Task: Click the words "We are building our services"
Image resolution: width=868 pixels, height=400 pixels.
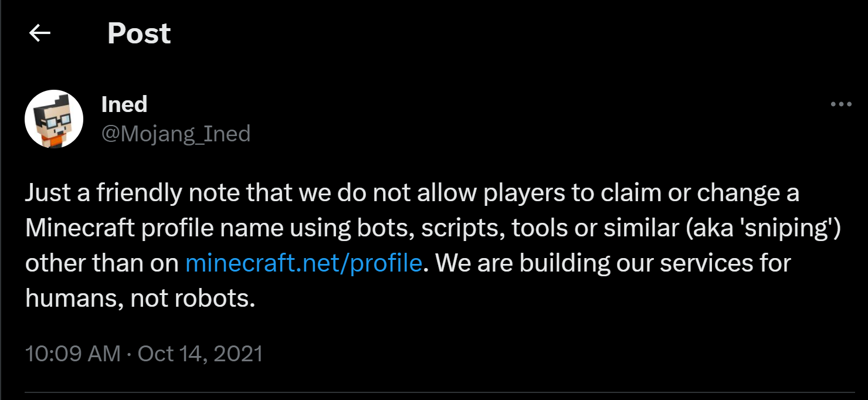Action: pos(592,263)
